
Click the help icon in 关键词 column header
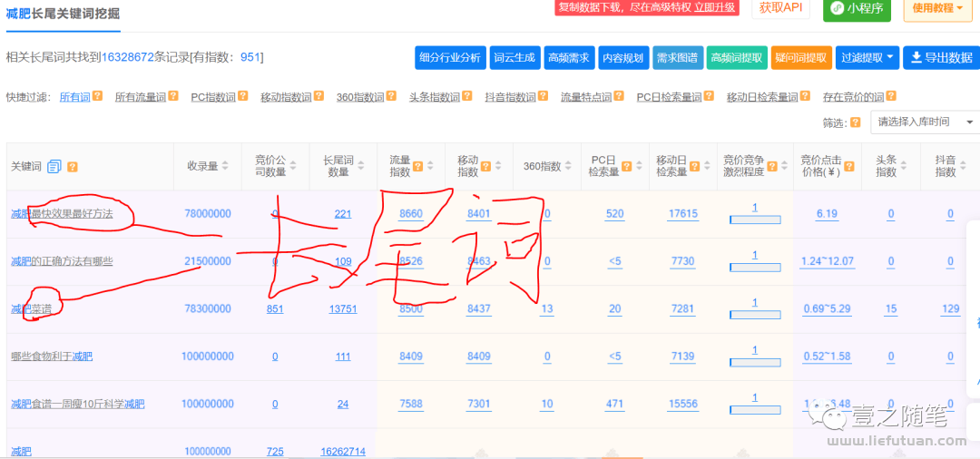tap(73, 167)
